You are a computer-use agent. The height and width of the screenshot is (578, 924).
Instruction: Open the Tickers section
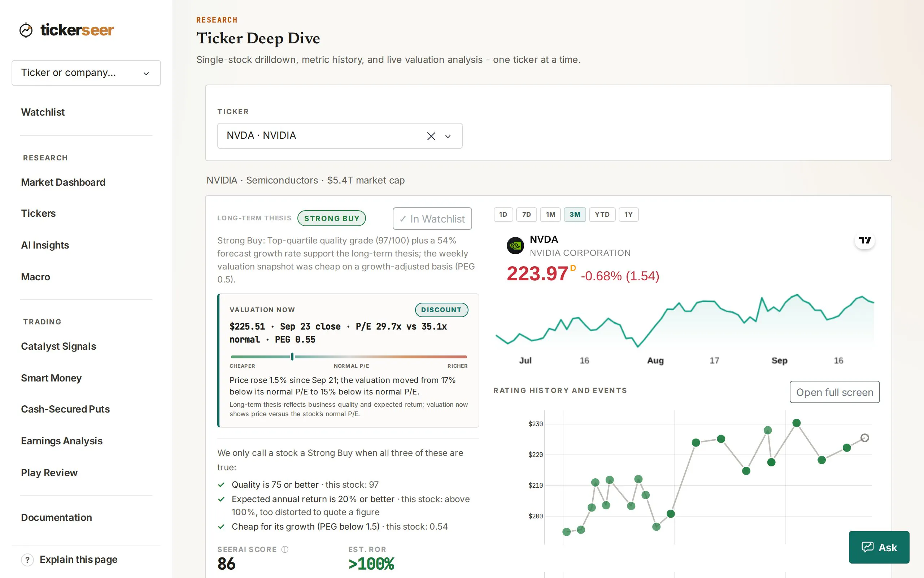point(38,213)
